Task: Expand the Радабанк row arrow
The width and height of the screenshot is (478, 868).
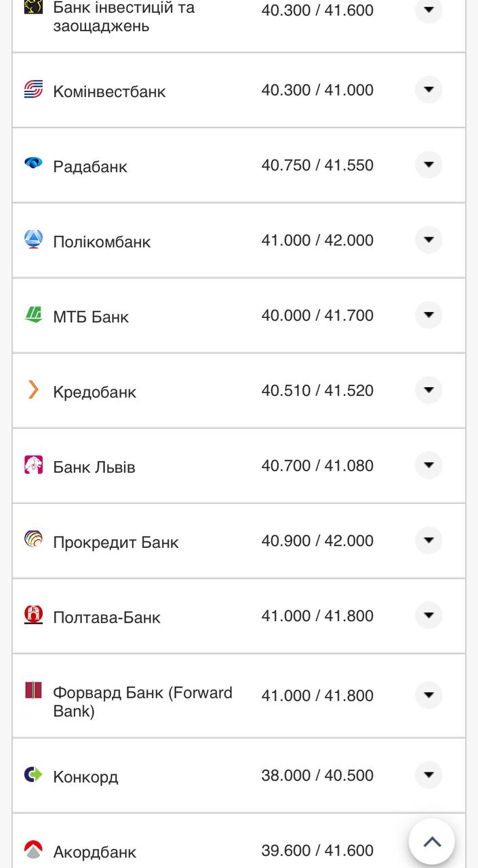Action: tap(429, 165)
